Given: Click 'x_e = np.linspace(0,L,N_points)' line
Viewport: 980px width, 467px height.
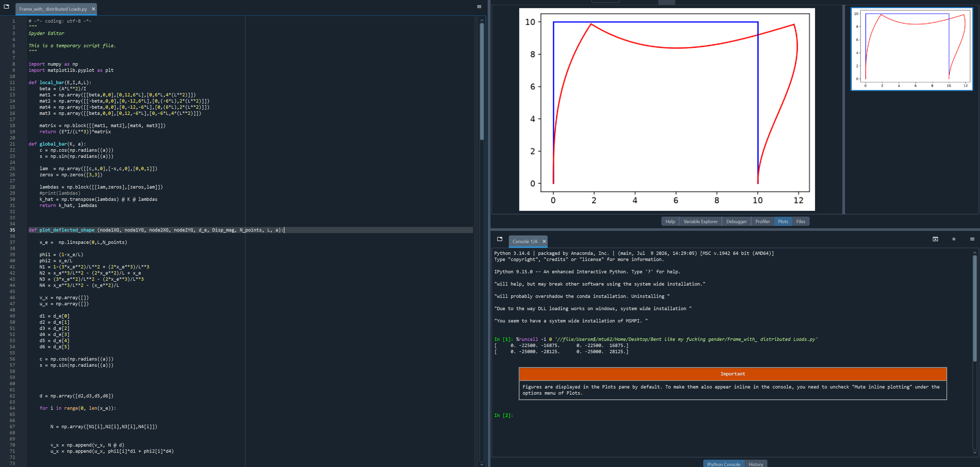Looking at the screenshot, I should (83, 243).
